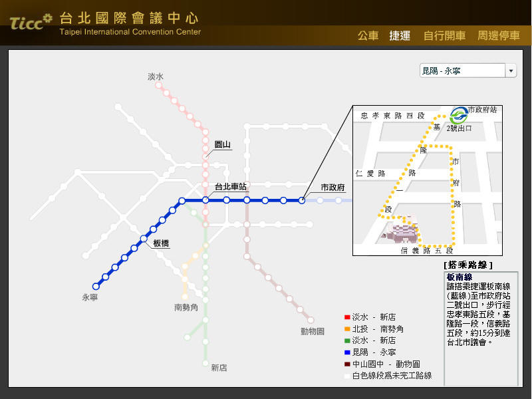Click the 信義路五段 street label in the inset
Image resolution: width=532 pixels, height=399 pixels.
tap(427, 251)
